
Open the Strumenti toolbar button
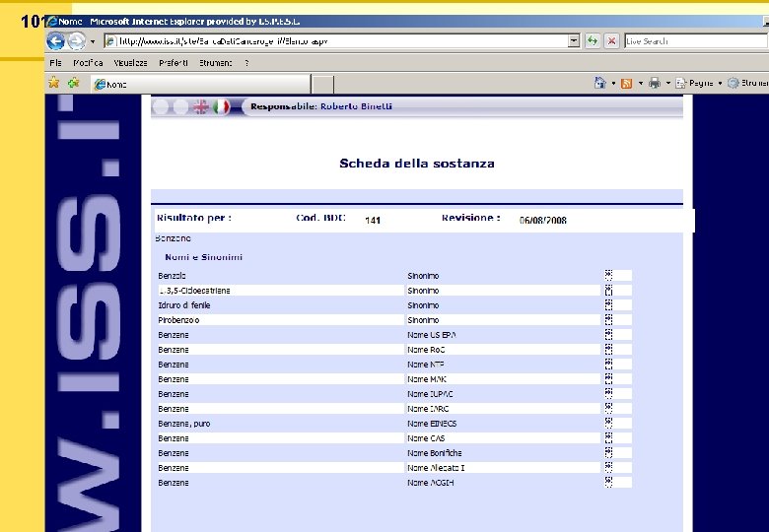(x=748, y=83)
